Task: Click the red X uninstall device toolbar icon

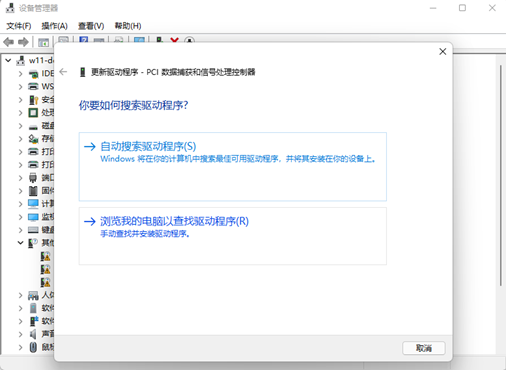Action: (x=174, y=40)
